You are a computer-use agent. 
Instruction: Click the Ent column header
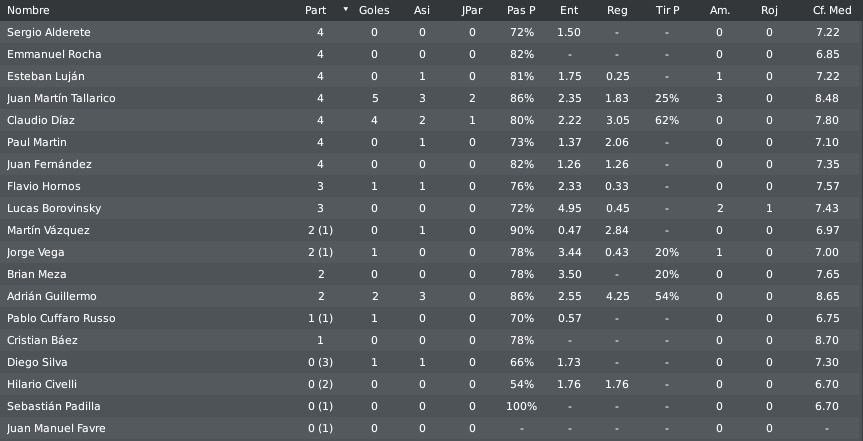pyautogui.click(x=569, y=10)
